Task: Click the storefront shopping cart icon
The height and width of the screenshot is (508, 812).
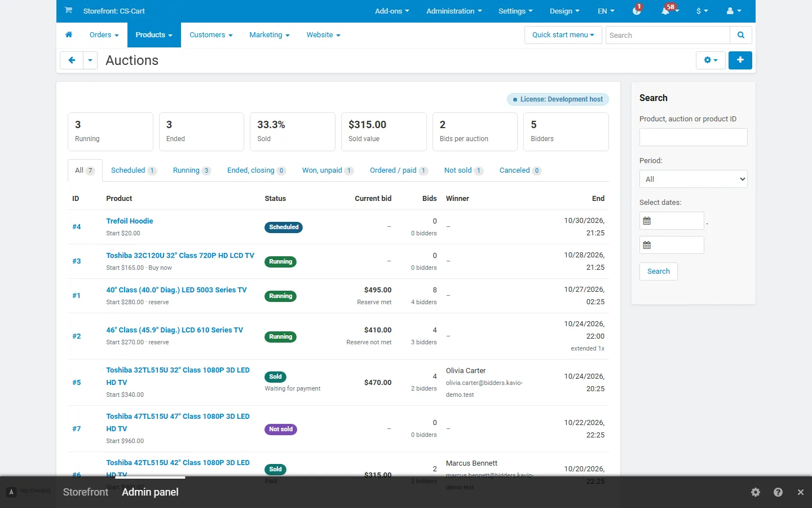Action: pos(68,10)
